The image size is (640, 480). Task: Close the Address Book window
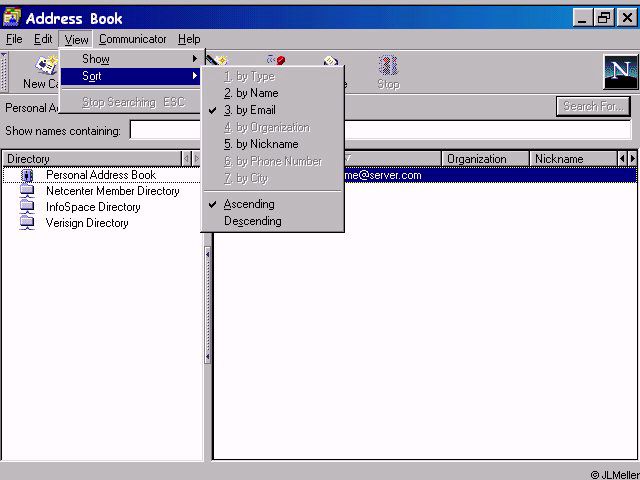click(x=627, y=18)
